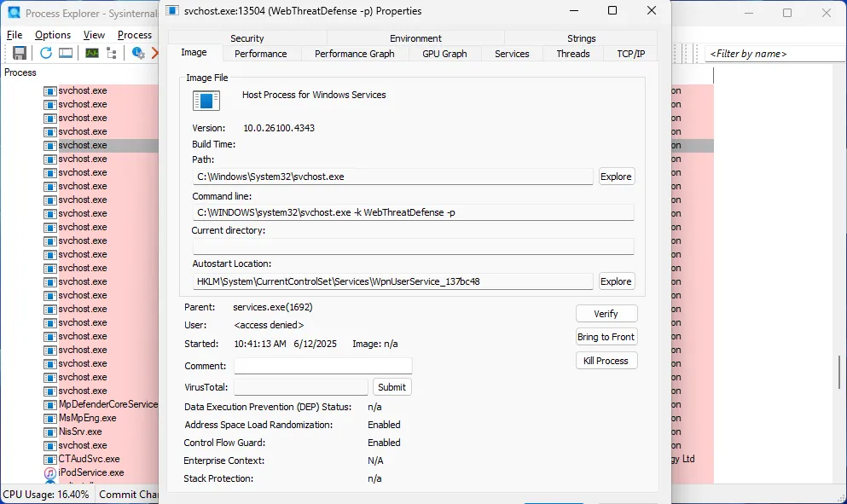Image resolution: width=847 pixels, height=504 pixels.
Task: Click the process tree view icon
Action: (x=112, y=53)
